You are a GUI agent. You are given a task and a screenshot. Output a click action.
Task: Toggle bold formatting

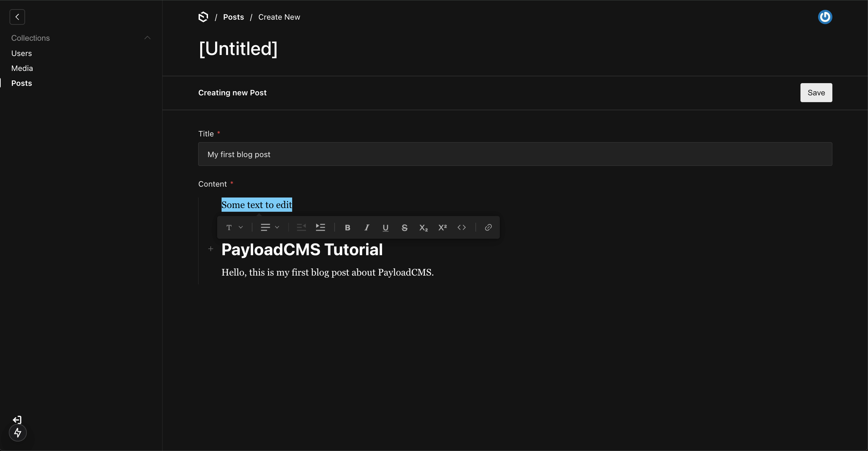tap(347, 227)
